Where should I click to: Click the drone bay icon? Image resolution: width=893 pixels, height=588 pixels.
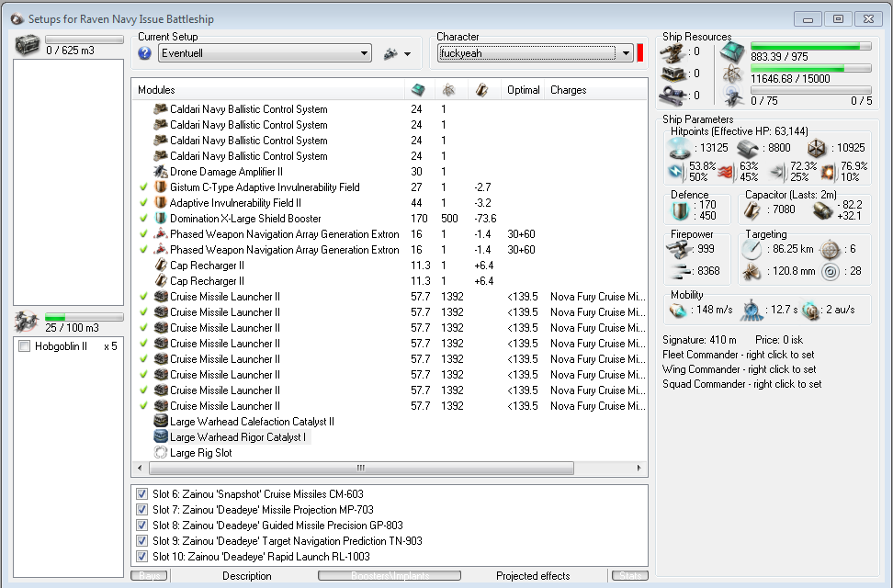coord(27,322)
